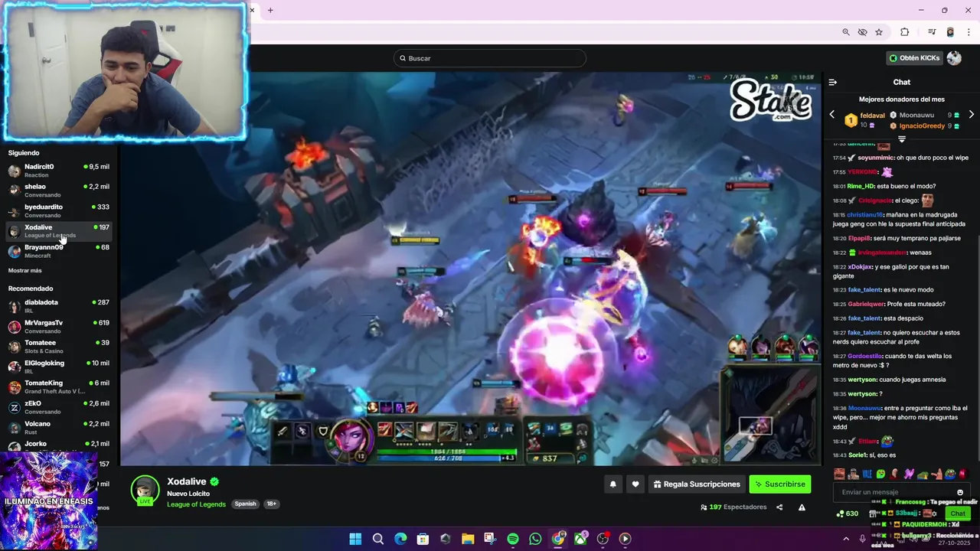Open OBS Studio from the taskbar
Image resolution: width=980 pixels, height=551 pixels.
pos(603,539)
